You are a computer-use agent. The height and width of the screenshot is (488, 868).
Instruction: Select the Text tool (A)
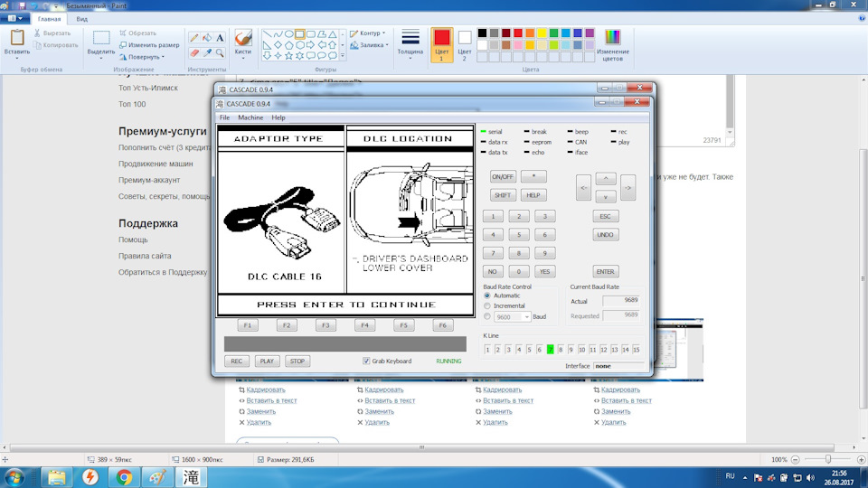pos(220,38)
